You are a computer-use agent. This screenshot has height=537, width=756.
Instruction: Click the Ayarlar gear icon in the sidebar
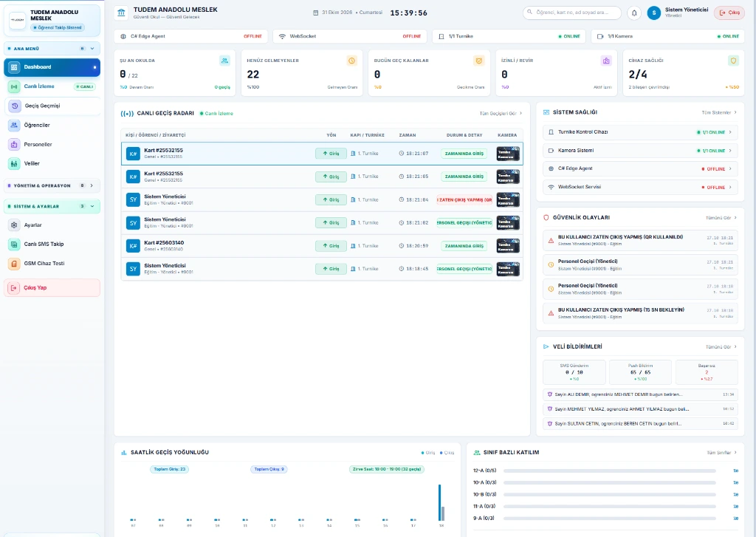(x=14, y=225)
